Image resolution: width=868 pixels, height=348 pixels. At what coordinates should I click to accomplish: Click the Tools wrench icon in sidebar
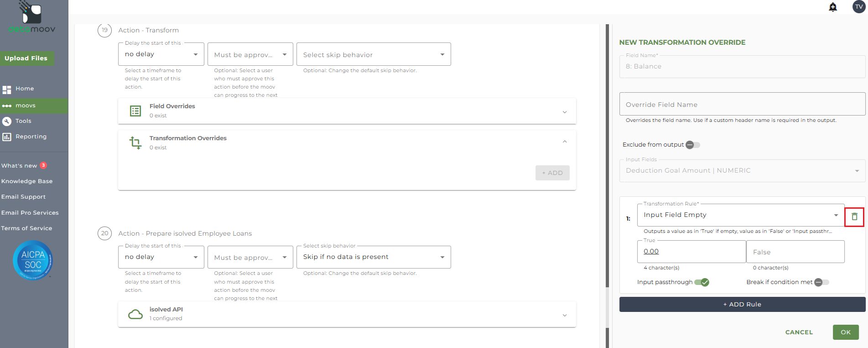coord(7,121)
